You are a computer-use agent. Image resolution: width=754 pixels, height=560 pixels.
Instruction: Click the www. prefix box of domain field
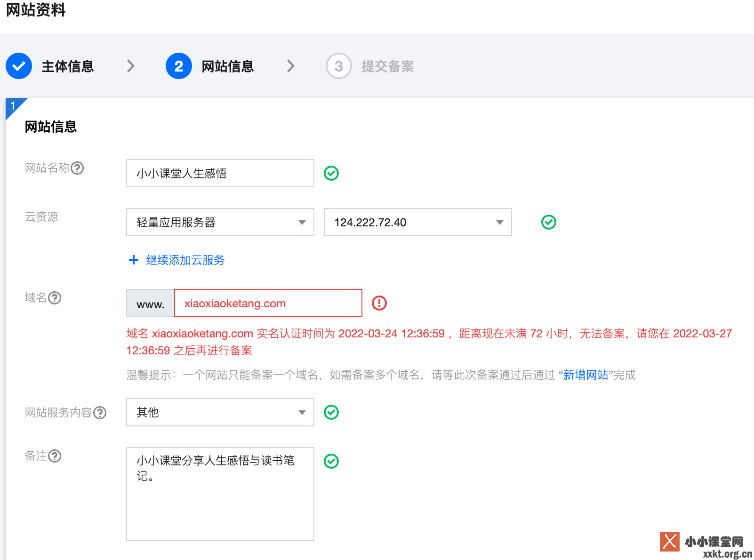[x=150, y=303]
